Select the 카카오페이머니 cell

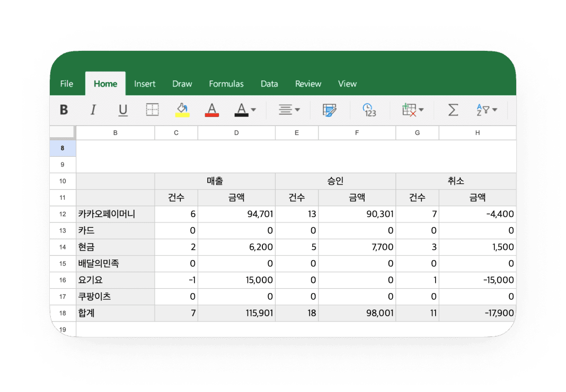[116, 215]
